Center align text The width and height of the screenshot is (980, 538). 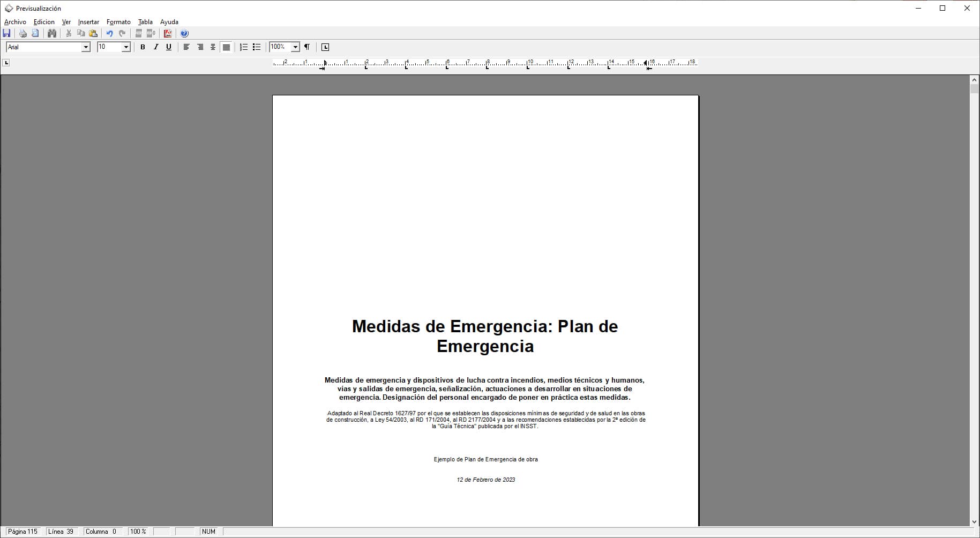(213, 47)
